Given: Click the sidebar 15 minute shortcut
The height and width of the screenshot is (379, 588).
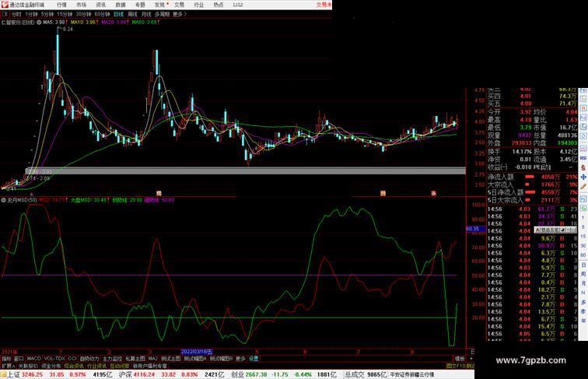Looking at the screenshot, I should pos(583,237).
